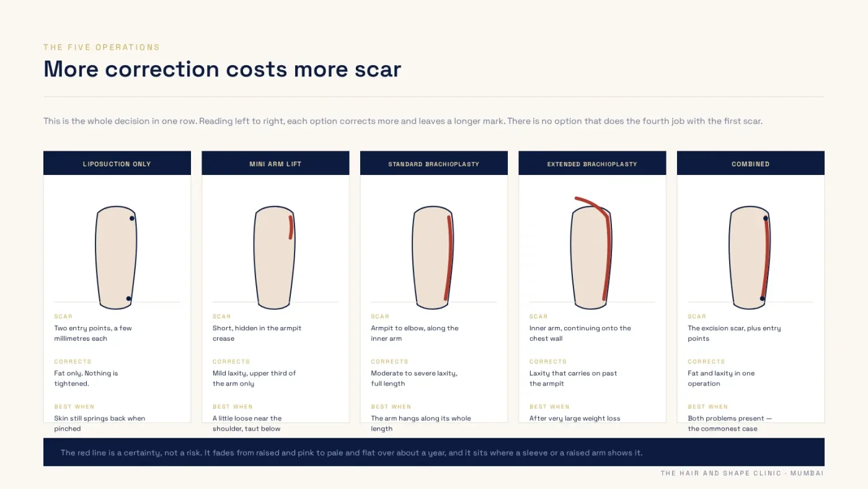This screenshot has width=868, height=489.
Task: Click the Mini Arm Lift arm illustration
Action: (x=275, y=258)
